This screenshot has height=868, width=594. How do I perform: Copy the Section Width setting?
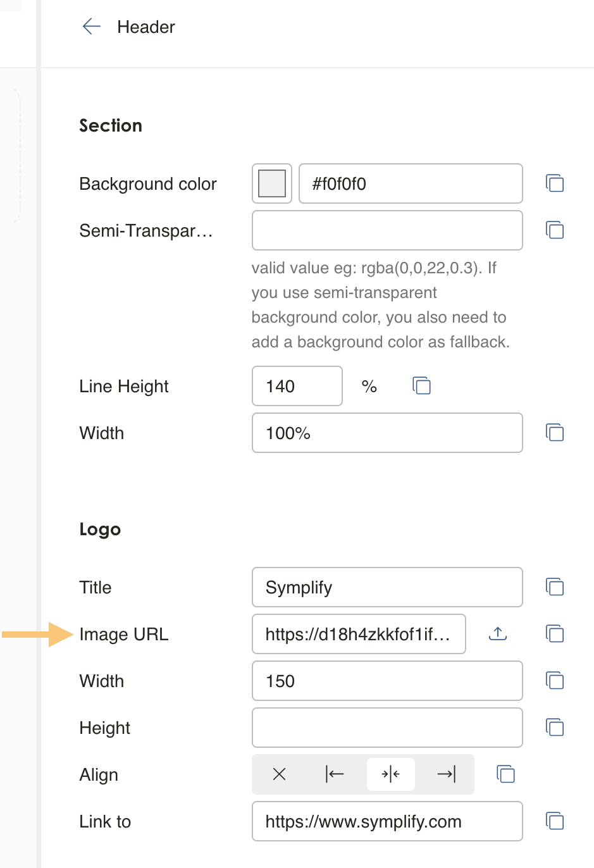click(555, 433)
